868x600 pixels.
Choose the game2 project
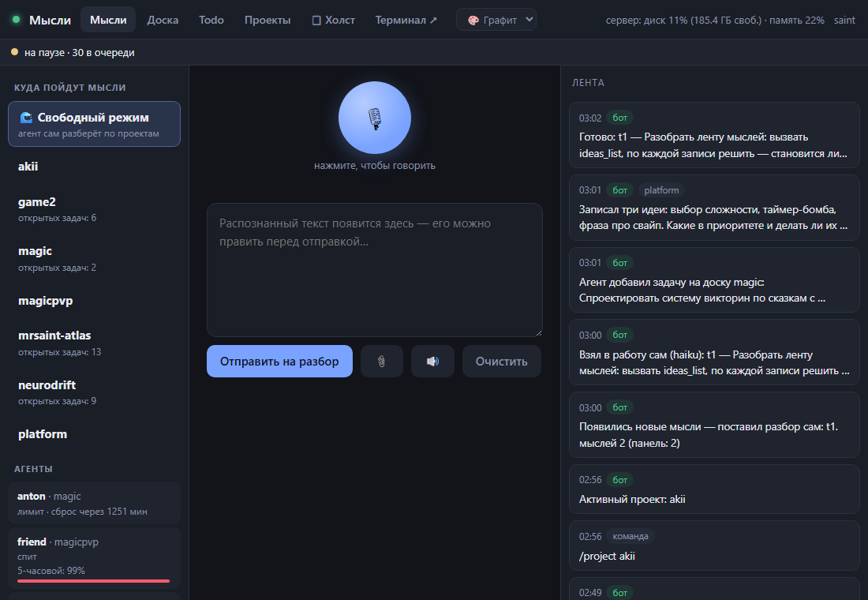click(x=94, y=209)
